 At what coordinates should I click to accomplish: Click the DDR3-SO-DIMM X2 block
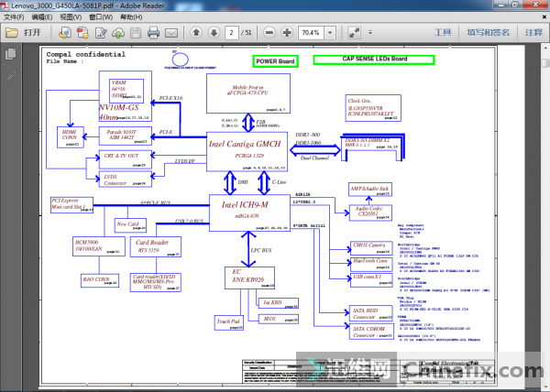pyautogui.click(x=373, y=147)
